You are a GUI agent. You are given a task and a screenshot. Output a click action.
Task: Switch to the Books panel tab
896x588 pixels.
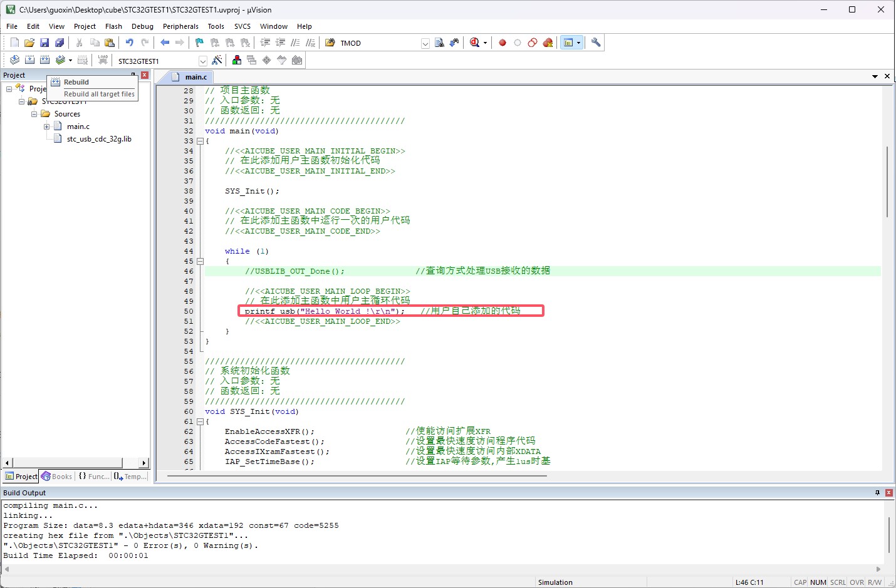tap(57, 477)
